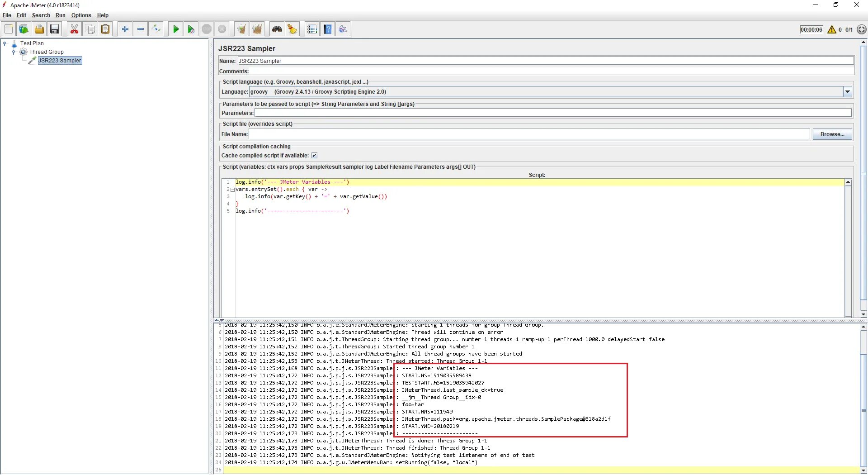This screenshot has width=868, height=475.
Task: Click the grey Stop test icon
Action: pyautogui.click(x=207, y=29)
